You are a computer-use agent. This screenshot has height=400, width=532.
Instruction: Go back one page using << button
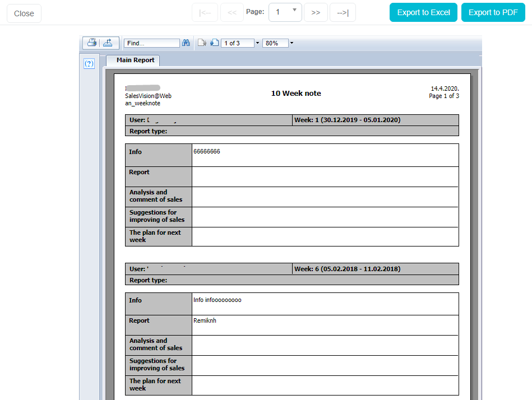tap(232, 12)
